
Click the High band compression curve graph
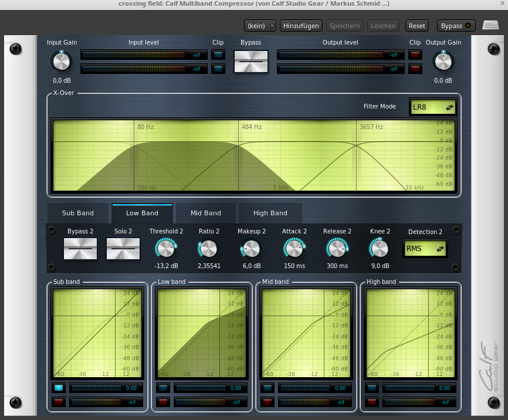410,333
